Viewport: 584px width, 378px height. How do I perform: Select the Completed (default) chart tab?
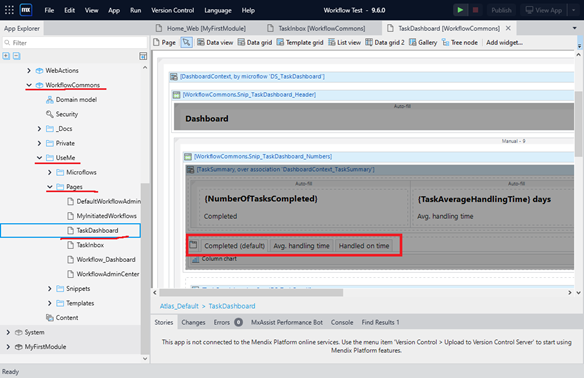[234, 246]
